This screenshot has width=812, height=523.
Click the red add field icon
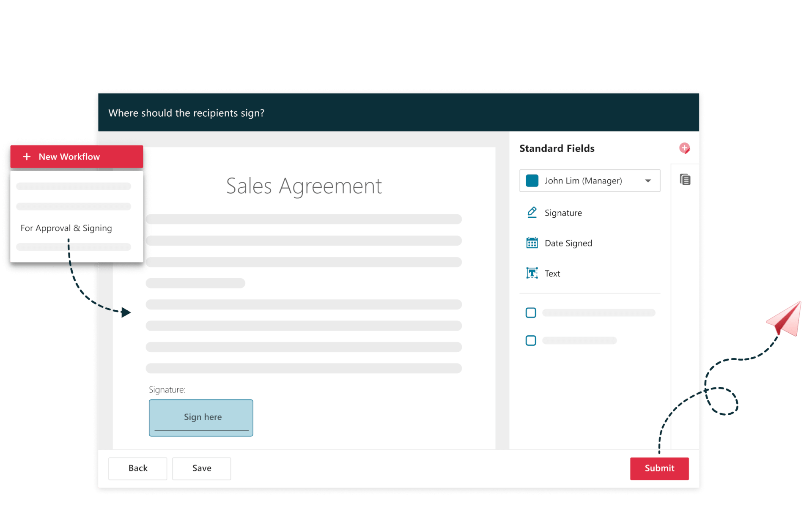tap(684, 148)
